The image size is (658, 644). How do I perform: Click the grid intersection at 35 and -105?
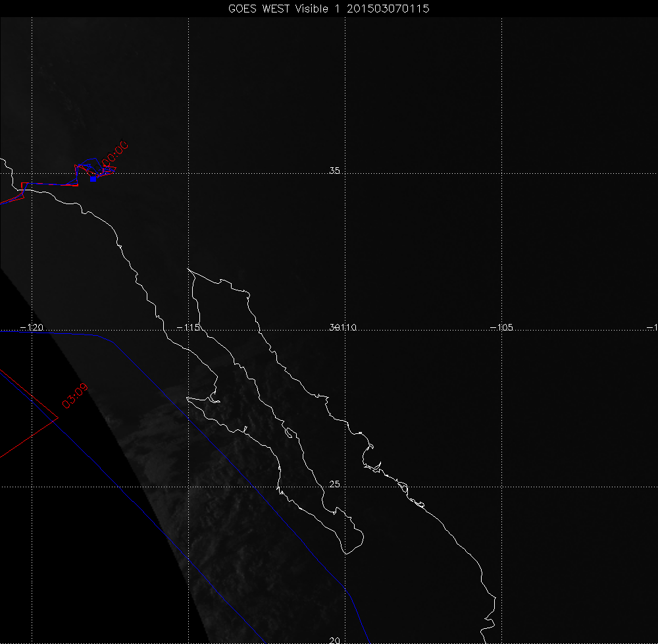tap(503, 174)
